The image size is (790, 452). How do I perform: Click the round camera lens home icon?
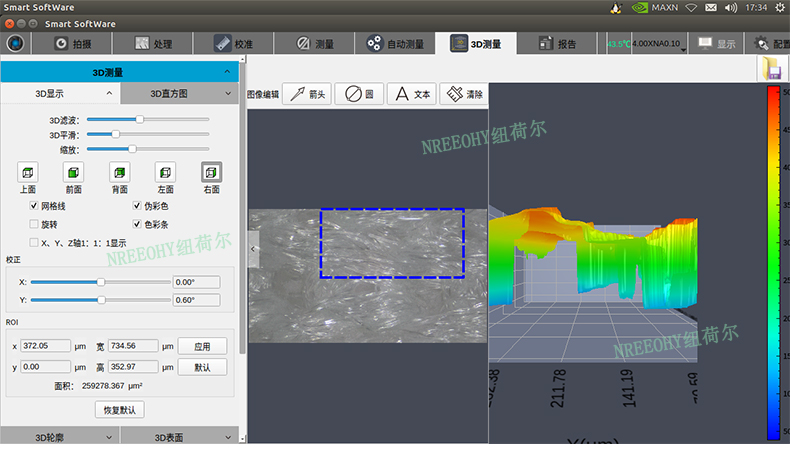15,43
